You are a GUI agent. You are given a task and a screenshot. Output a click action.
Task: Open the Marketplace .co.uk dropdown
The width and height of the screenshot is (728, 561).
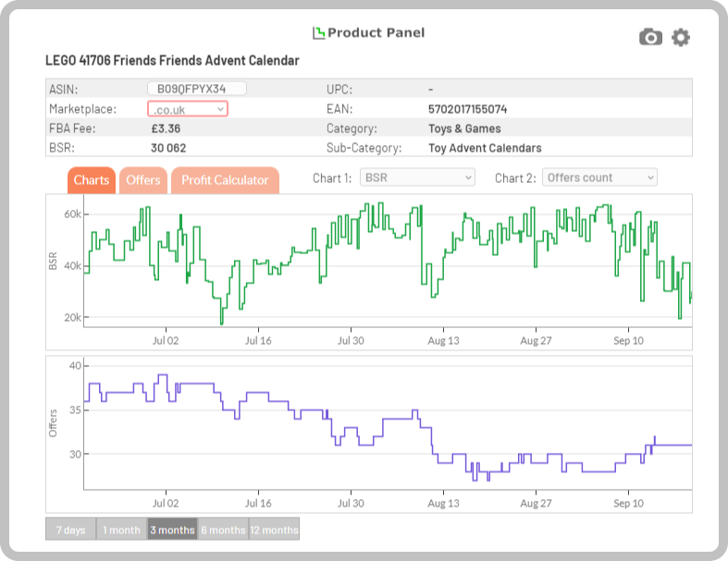pos(188,109)
